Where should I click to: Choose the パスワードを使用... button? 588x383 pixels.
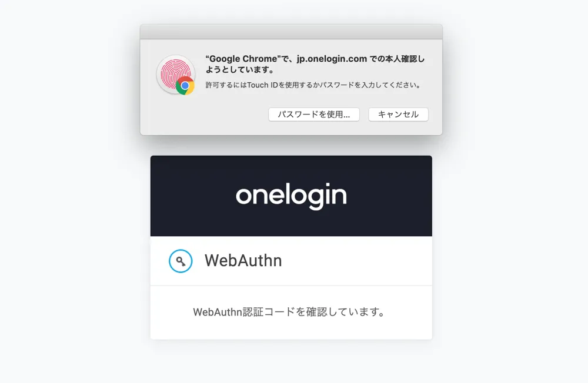(x=314, y=115)
